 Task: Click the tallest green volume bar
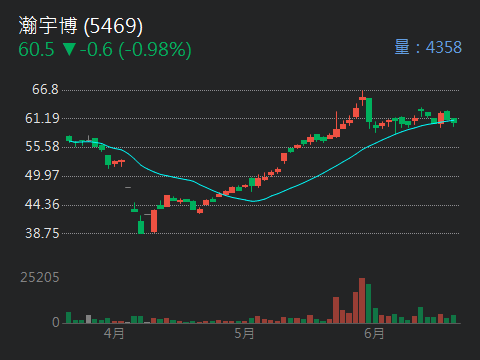[x=368, y=304]
